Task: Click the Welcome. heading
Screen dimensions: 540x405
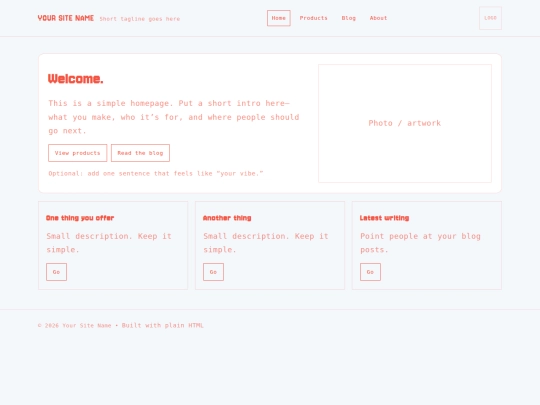Action: coord(75,79)
